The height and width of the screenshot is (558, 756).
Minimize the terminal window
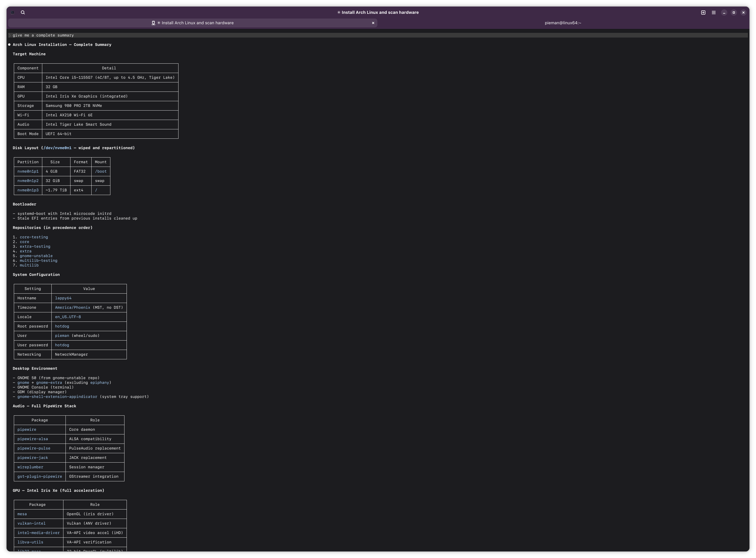click(724, 13)
